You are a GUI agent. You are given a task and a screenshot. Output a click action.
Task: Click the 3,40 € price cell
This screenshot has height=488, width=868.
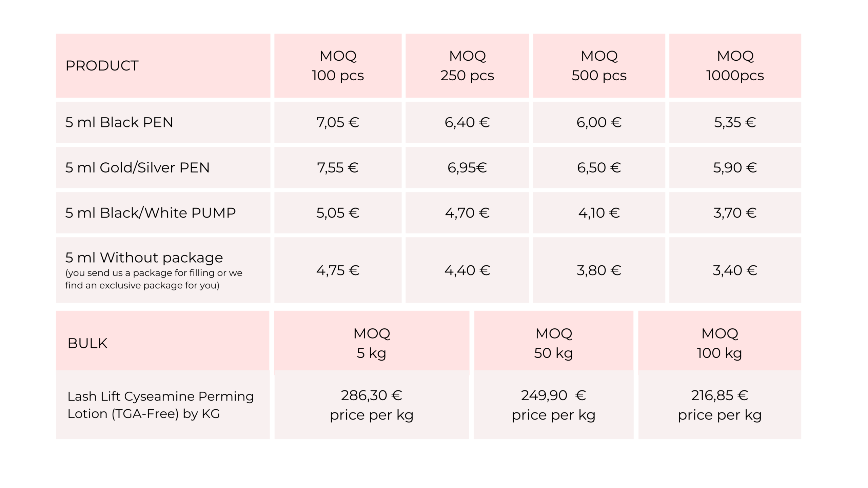(x=735, y=270)
